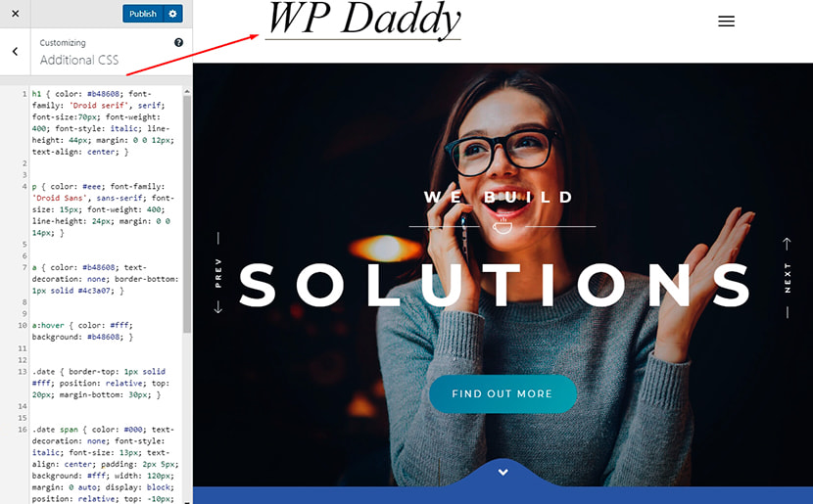Close the Customizer with the X icon

(x=16, y=14)
